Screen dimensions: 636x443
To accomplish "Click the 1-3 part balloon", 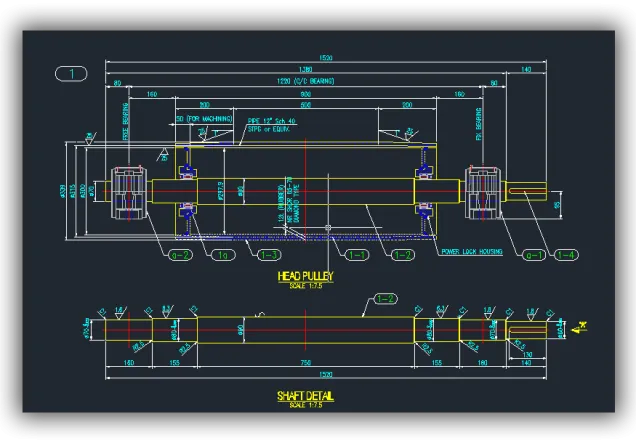I will [269, 255].
